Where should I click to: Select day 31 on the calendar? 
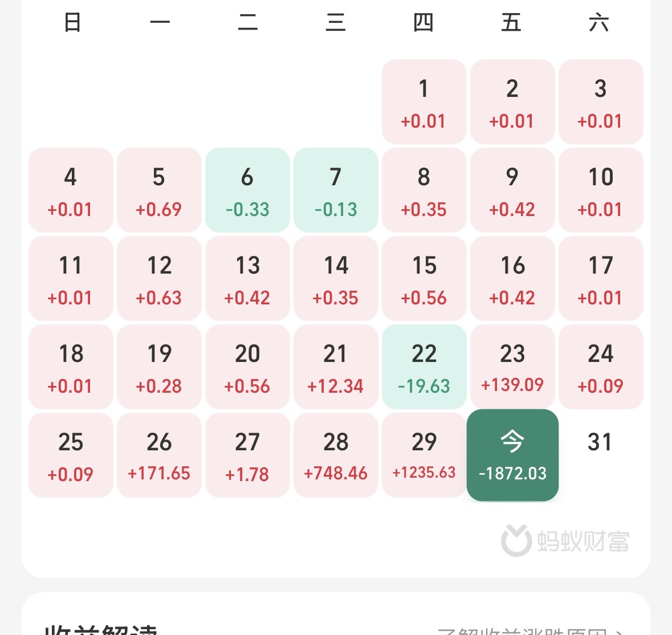point(600,443)
